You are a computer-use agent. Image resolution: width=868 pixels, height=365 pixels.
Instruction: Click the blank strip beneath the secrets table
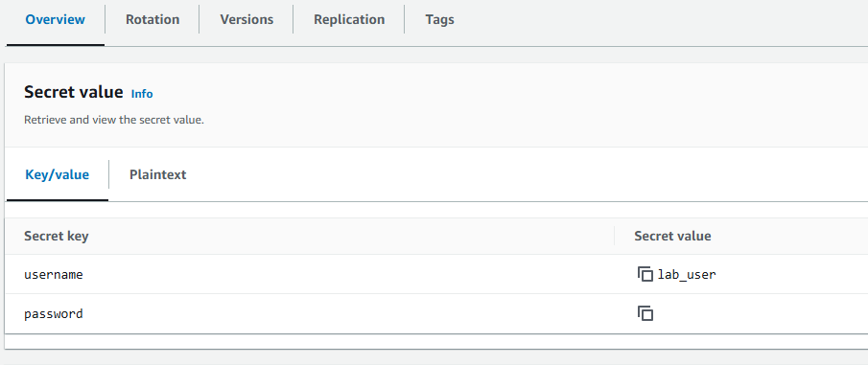[436, 341]
